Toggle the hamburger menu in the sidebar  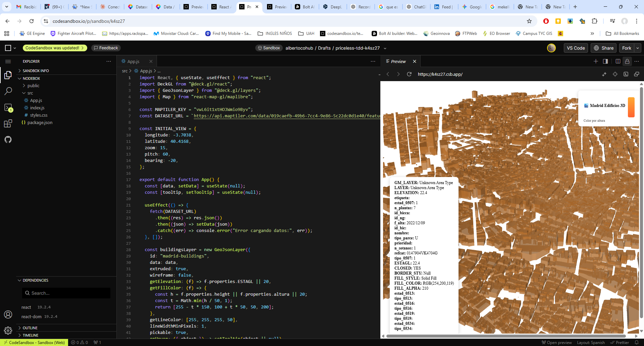[x=8, y=61]
